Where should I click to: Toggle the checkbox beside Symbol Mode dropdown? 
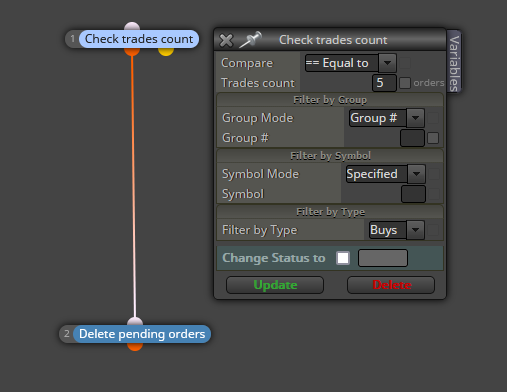click(x=434, y=174)
